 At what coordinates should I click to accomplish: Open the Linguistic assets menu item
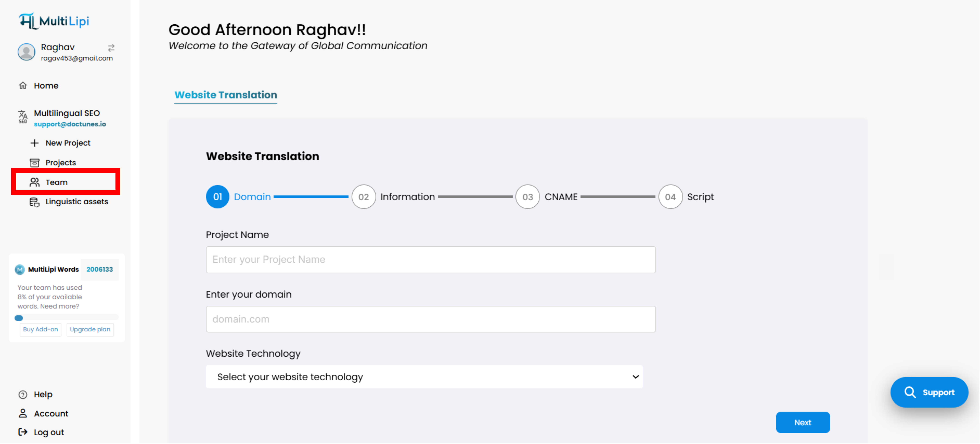[x=77, y=202]
